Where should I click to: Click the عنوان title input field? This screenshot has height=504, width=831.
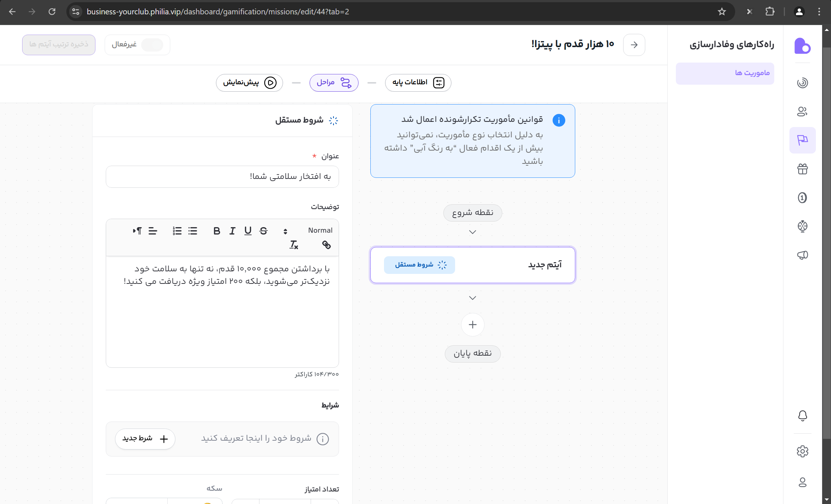click(x=222, y=177)
